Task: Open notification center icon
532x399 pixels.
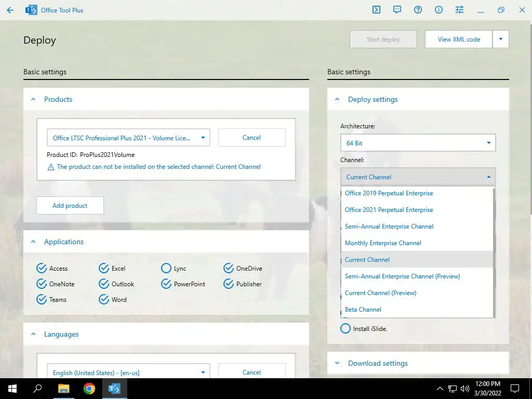Action: (515, 389)
